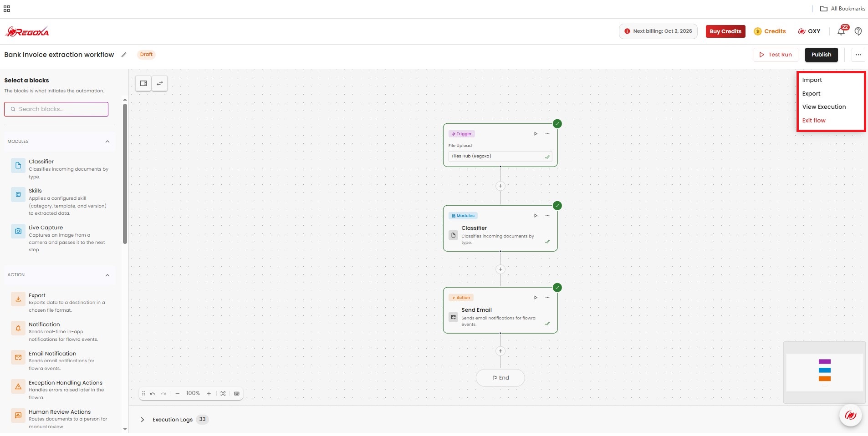Viewport: 868px width, 436px height.
Task: Select Exit flow from the menu
Action: [814, 121]
